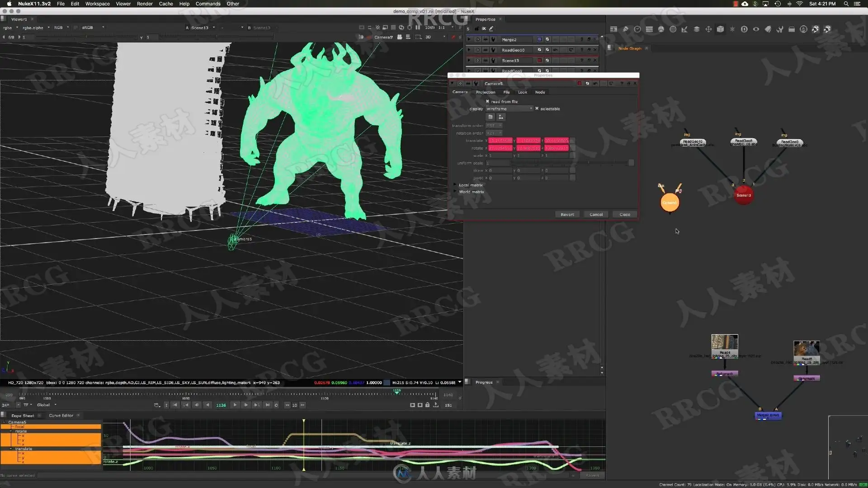Open the rgba channel dropdown
Viewport: 868px width, 488px height.
point(10,28)
